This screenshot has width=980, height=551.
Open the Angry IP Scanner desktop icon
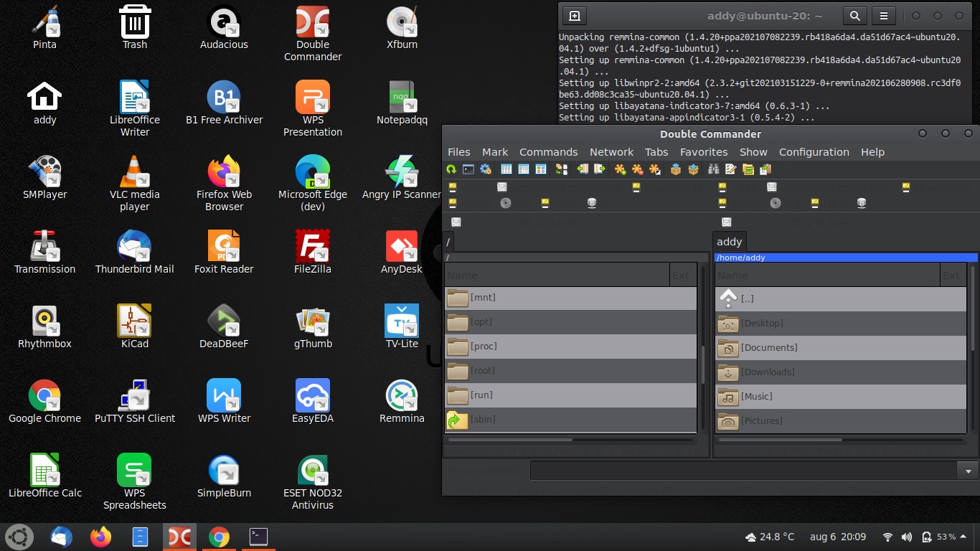(402, 179)
